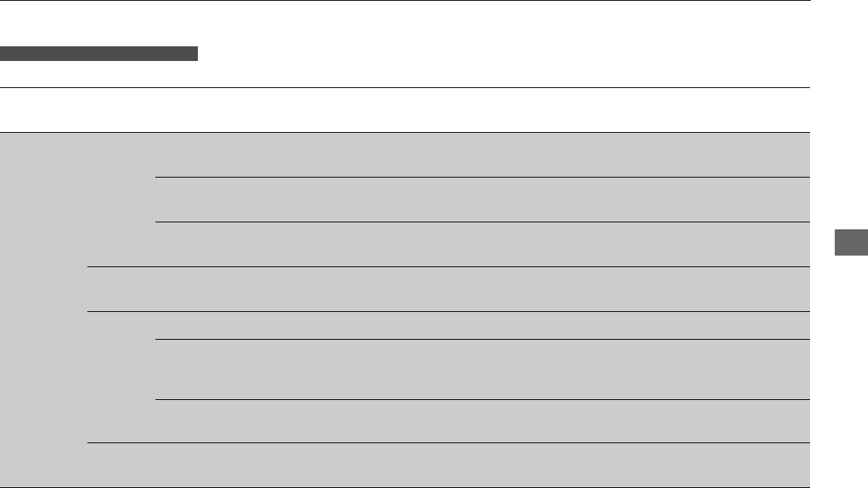Click the dark gray header bar
868x488 pixels.
(x=98, y=54)
